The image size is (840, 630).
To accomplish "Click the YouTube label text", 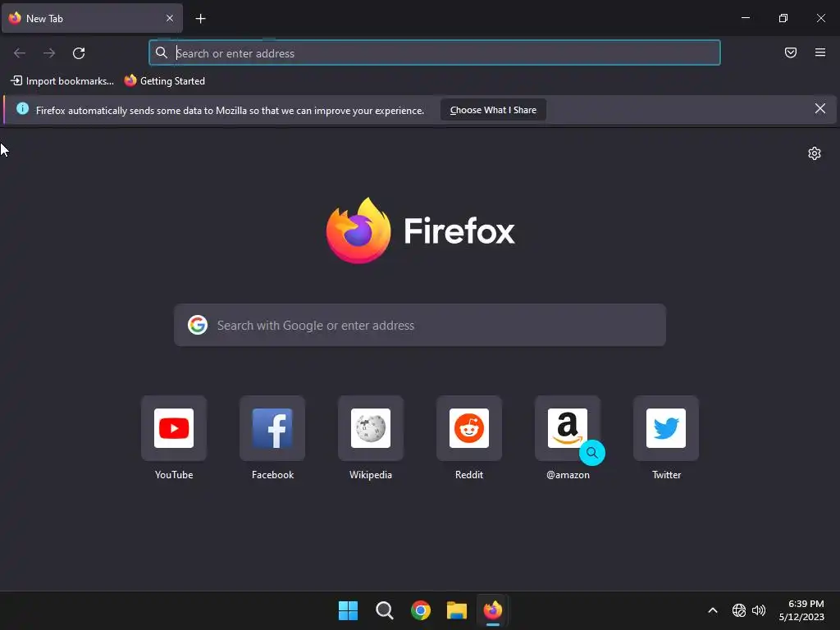I will pos(174,475).
